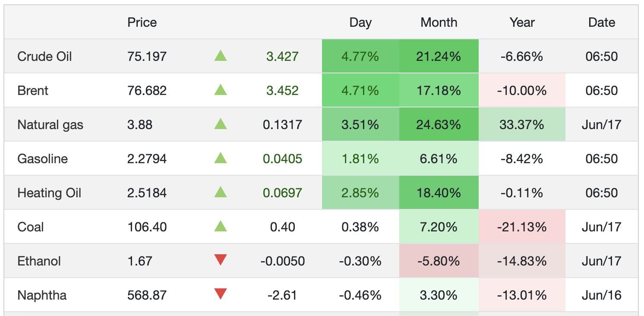Click the up arrow in Natural gas row

pos(221,124)
